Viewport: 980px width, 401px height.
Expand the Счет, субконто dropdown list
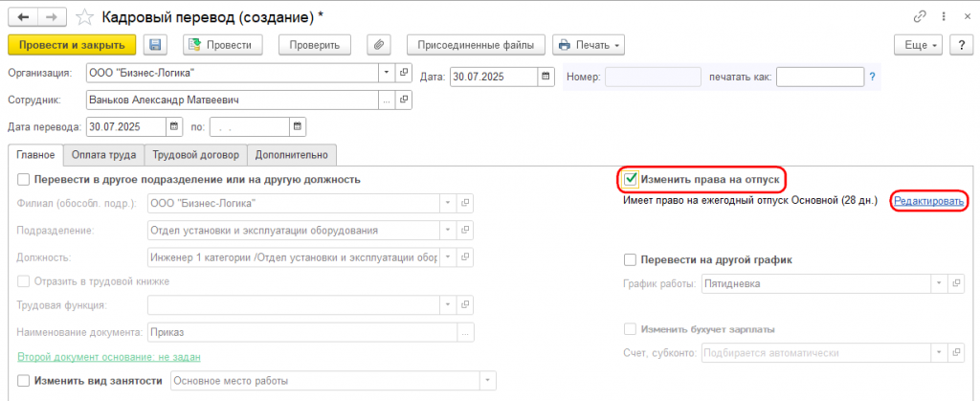point(939,353)
